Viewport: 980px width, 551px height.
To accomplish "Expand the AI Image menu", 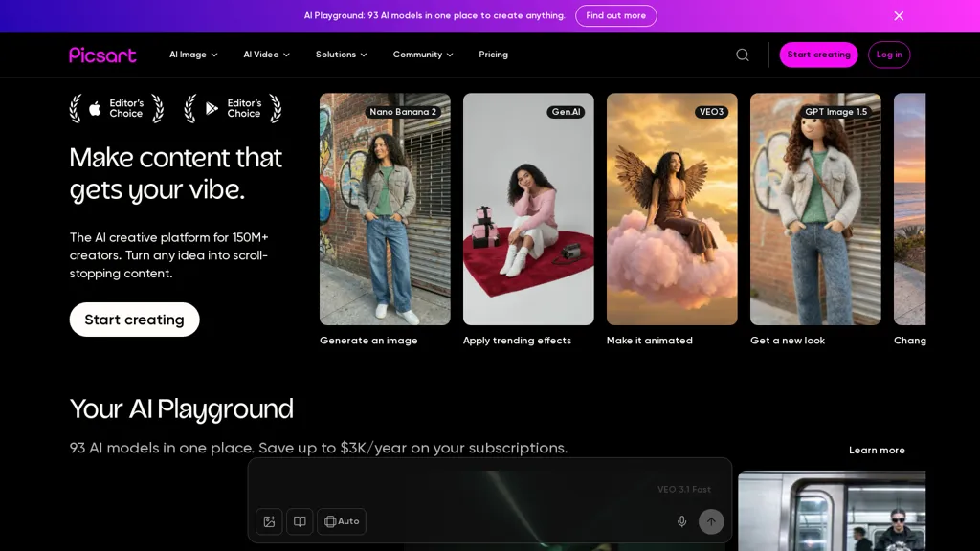I will pos(193,55).
